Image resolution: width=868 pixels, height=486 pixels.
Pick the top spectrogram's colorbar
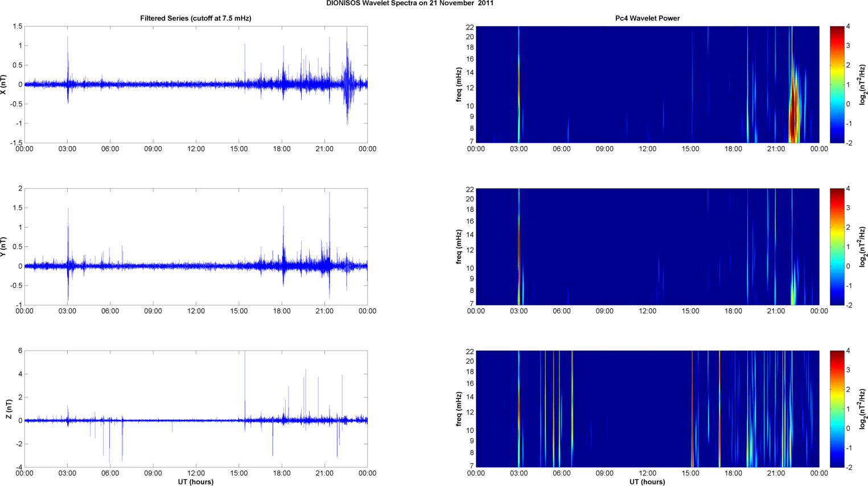click(x=837, y=85)
